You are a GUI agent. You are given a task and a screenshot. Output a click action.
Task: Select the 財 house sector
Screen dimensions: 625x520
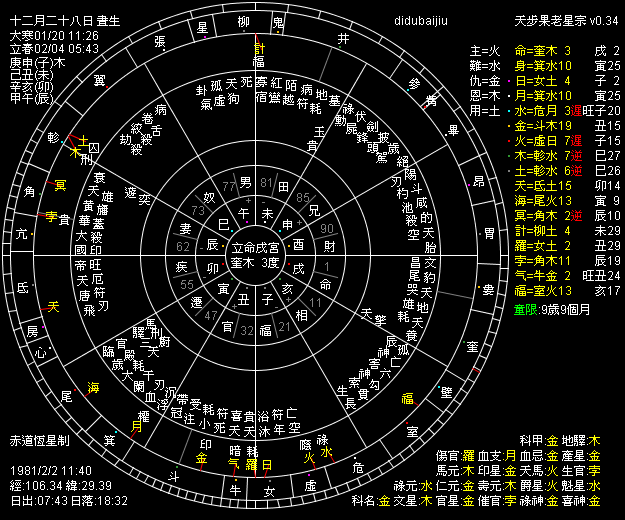point(328,244)
